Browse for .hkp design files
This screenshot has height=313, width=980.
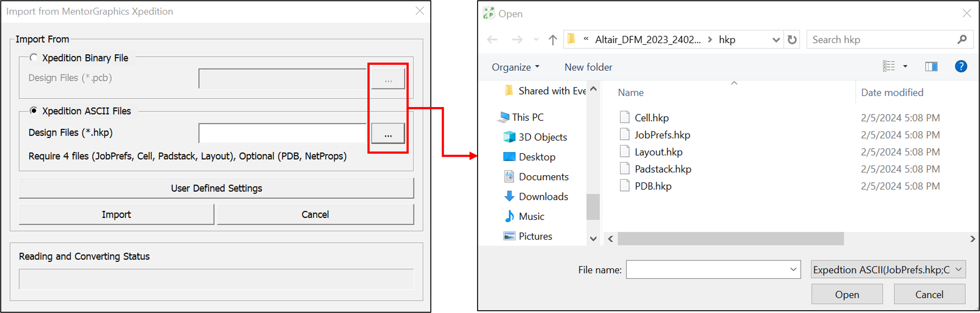click(388, 133)
